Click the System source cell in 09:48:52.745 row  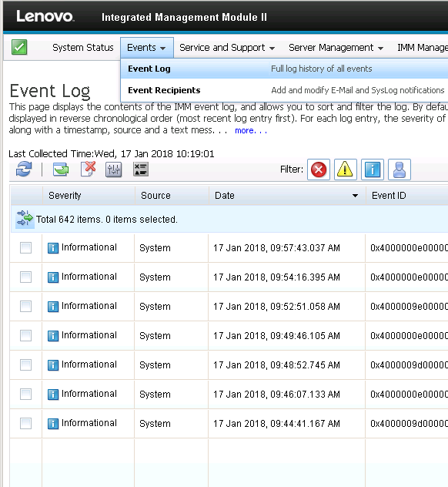click(x=155, y=365)
